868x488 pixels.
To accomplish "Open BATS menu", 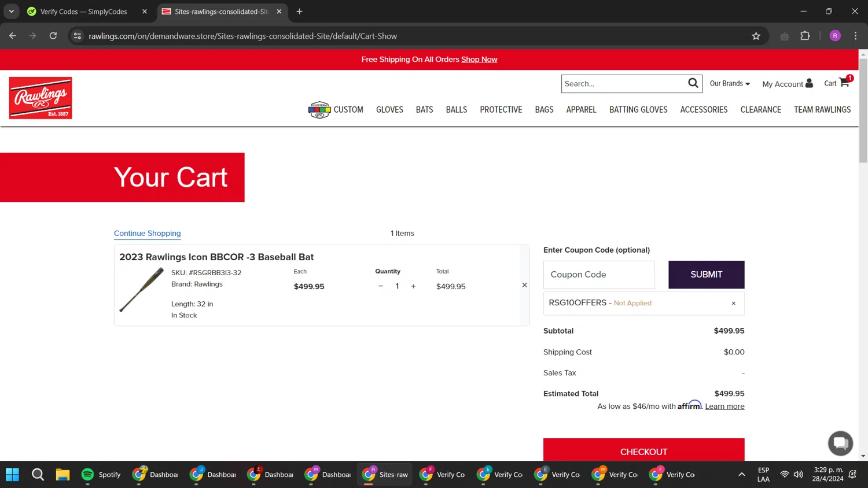I will click(424, 109).
